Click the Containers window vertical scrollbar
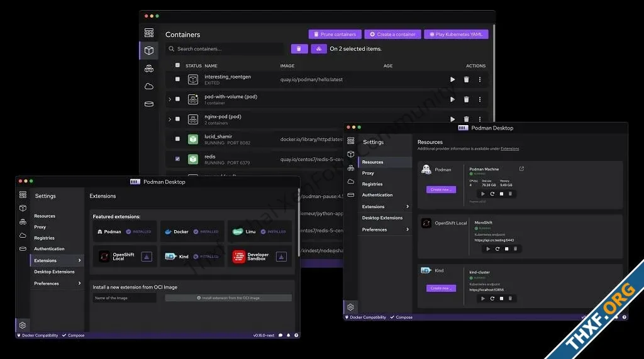This screenshot has width=644, height=359. point(494,74)
